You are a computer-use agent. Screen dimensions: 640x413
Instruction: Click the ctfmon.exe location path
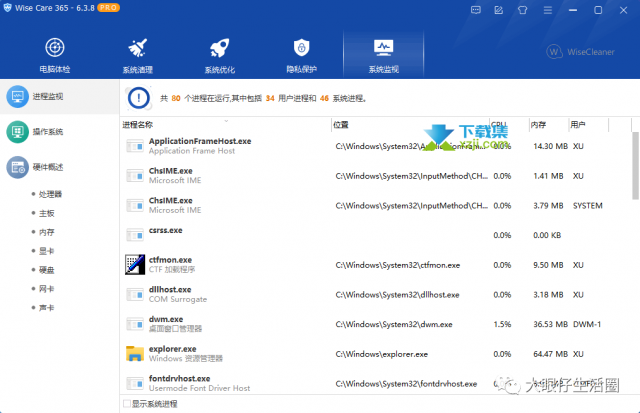click(398, 265)
